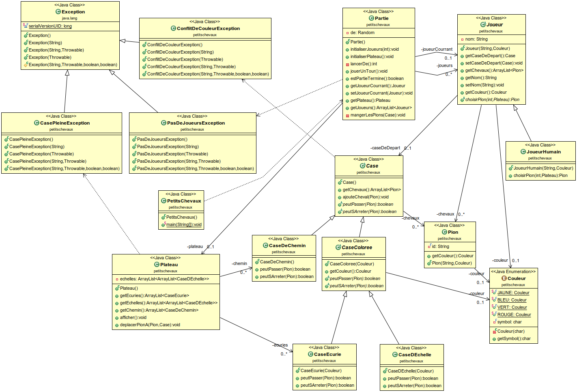The height and width of the screenshot is (392, 577).
Task: Select the jouerUnTour():void method
Action: [x=368, y=71]
